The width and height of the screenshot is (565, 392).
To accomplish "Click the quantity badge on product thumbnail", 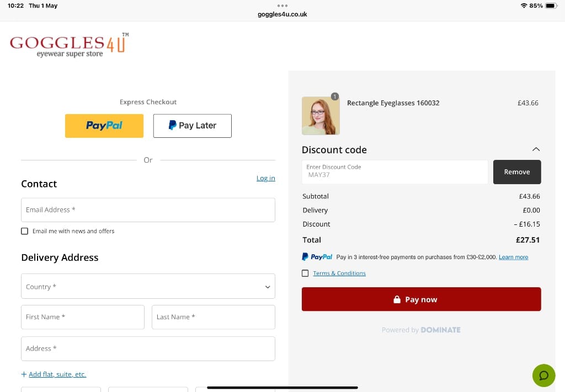I will 335,96.
